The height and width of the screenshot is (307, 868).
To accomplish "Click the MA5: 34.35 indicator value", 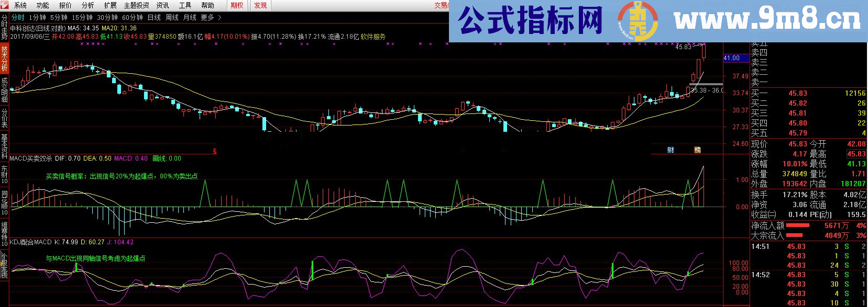I will 83,28.
